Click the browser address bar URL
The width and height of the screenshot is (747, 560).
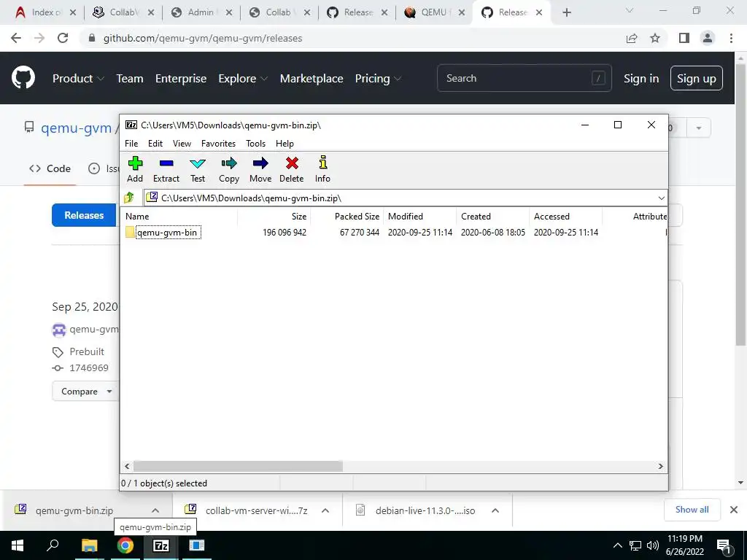coord(203,38)
